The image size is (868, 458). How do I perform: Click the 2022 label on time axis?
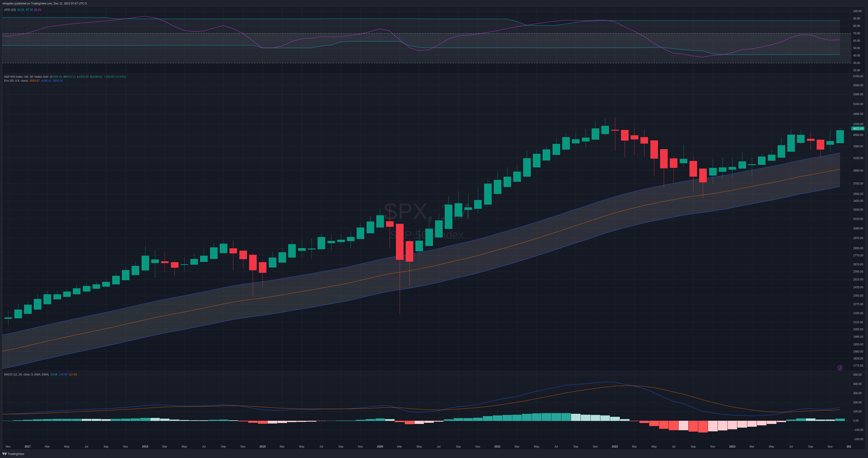[615, 446]
